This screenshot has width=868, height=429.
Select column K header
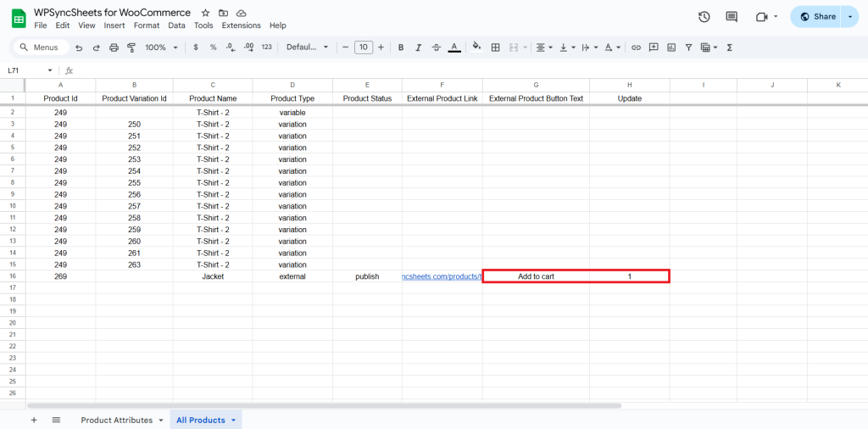coord(837,85)
